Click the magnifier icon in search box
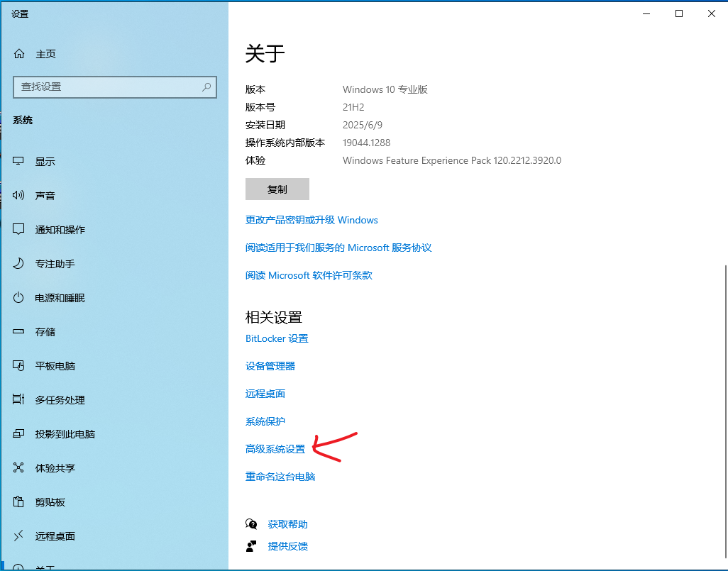728x571 pixels. click(x=206, y=87)
